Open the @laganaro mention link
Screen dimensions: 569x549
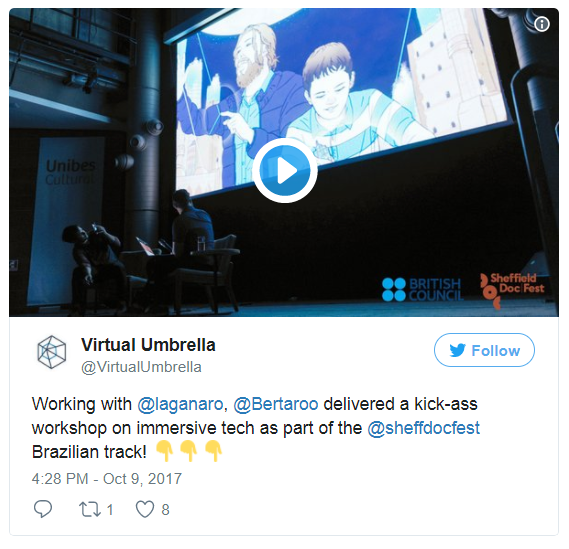(x=180, y=404)
